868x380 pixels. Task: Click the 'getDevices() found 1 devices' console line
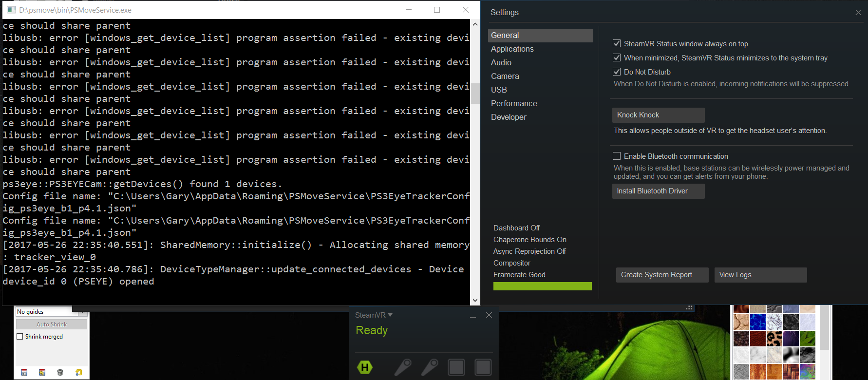142,184
